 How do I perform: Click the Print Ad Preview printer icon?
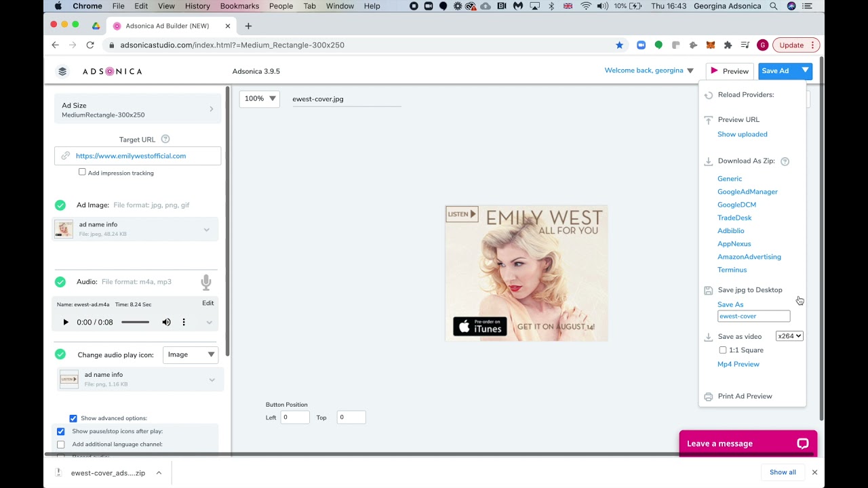[709, 396]
